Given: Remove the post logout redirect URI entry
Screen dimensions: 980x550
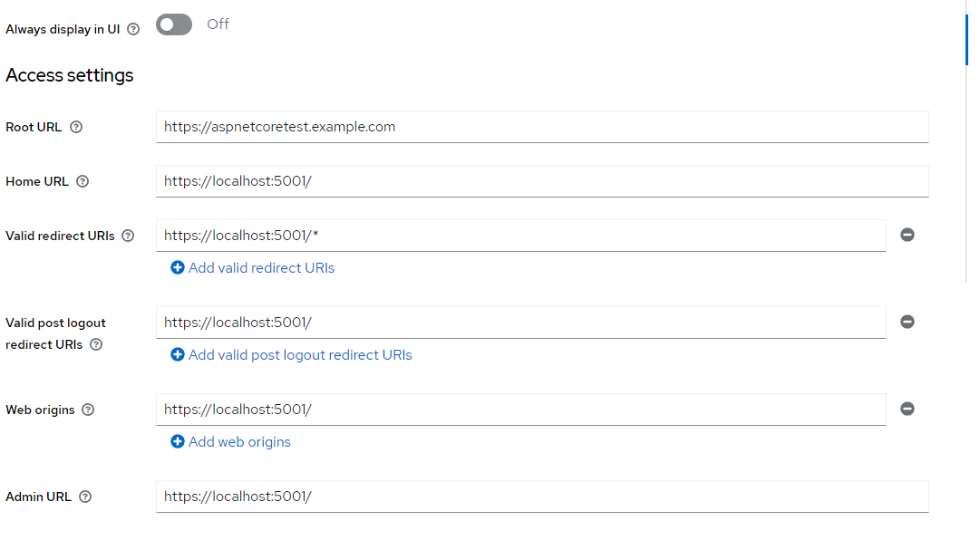Looking at the screenshot, I should point(907,322).
